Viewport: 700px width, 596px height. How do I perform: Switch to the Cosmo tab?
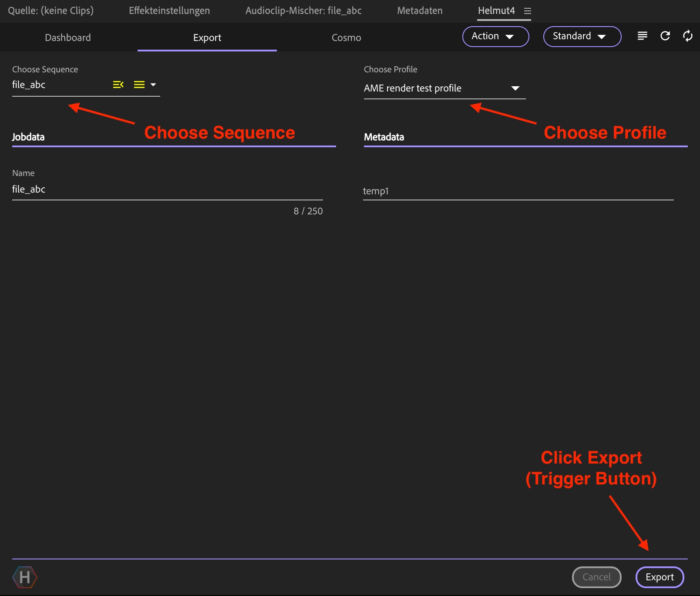coord(346,37)
